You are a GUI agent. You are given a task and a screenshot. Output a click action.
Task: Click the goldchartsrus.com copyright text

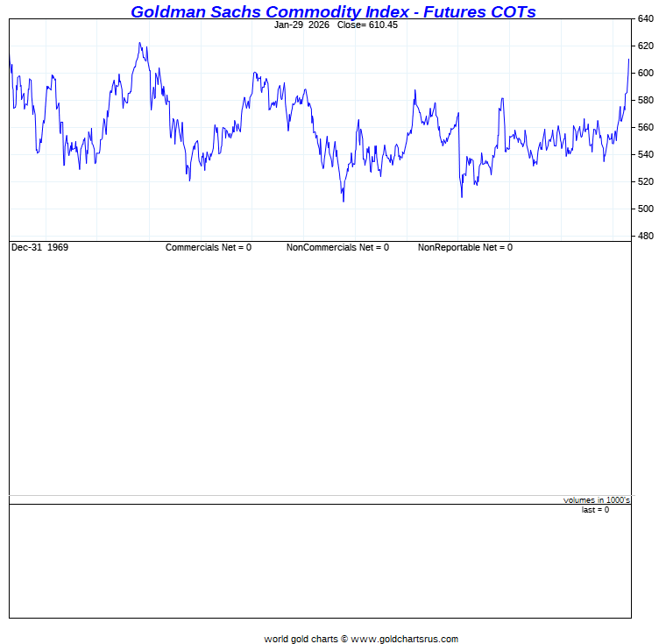click(361, 639)
